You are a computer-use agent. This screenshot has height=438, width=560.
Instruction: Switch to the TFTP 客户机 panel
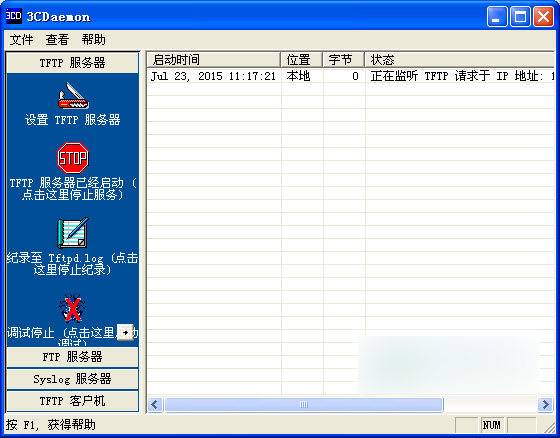click(72, 401)
